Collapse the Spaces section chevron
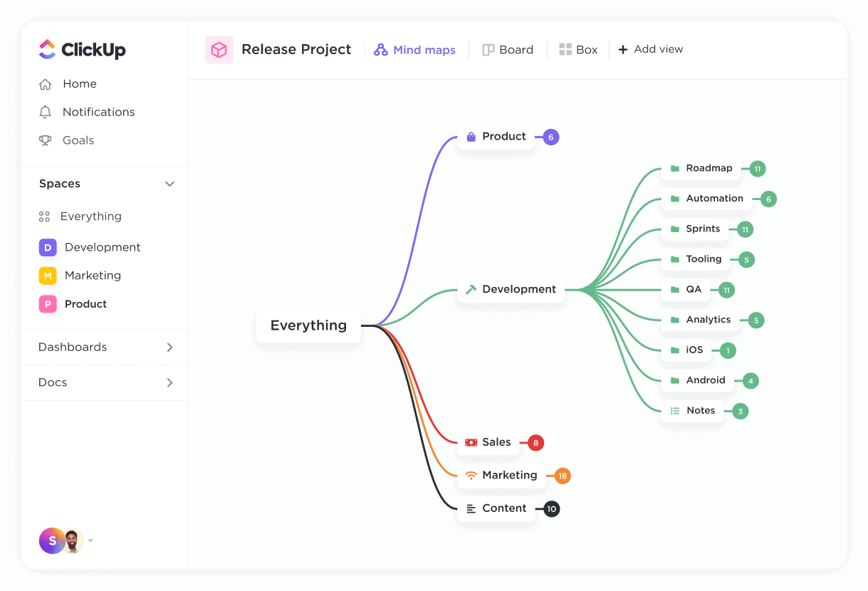Viewport: 868px width, 591px height. pyautogui.click(x=169, y=184)
